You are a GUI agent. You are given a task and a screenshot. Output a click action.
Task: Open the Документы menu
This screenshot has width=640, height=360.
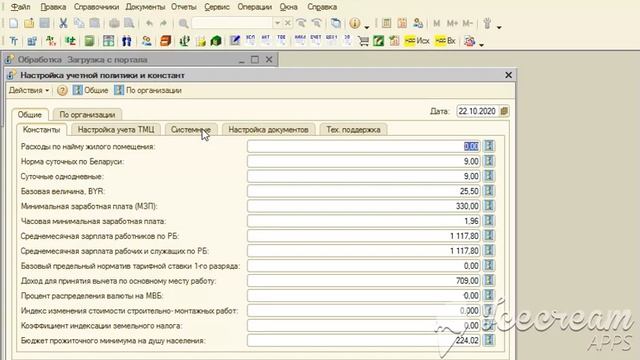tap(145, 7)
